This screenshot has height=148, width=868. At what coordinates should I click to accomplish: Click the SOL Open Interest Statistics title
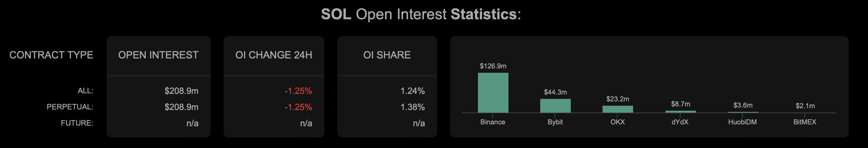(421, 14)
